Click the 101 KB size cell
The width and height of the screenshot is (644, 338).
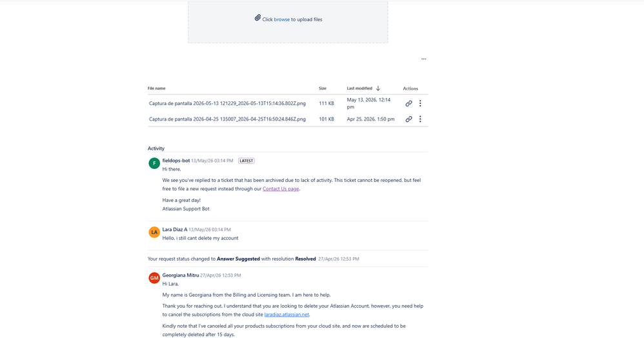[327, 119]
